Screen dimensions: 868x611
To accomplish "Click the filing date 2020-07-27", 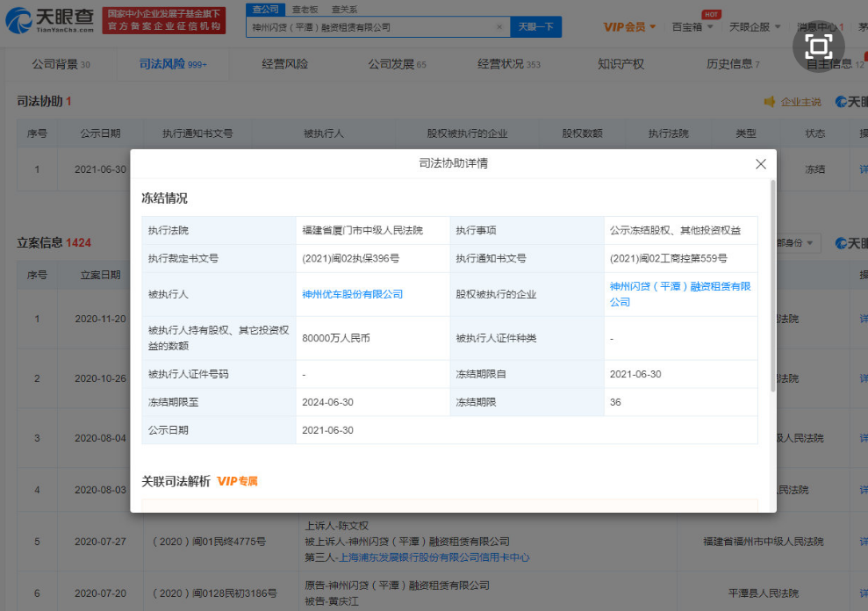I will pyautogui.click(x=100, y=542).
